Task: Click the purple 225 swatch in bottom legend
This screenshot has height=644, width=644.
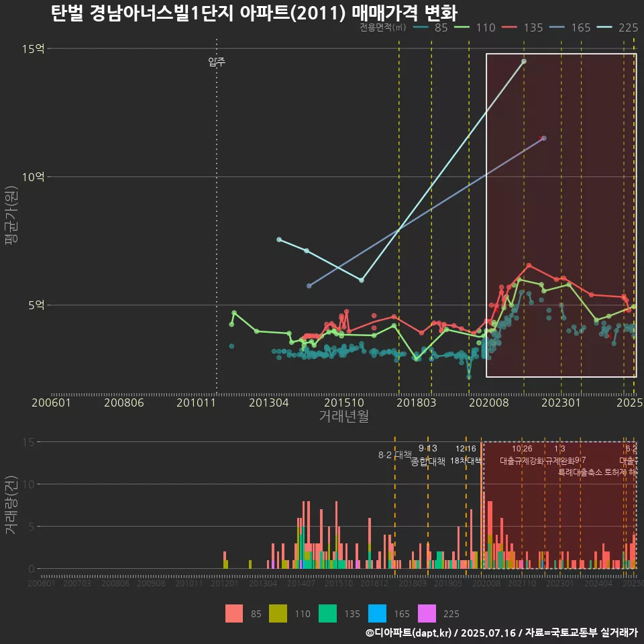Action: (427, 614)
